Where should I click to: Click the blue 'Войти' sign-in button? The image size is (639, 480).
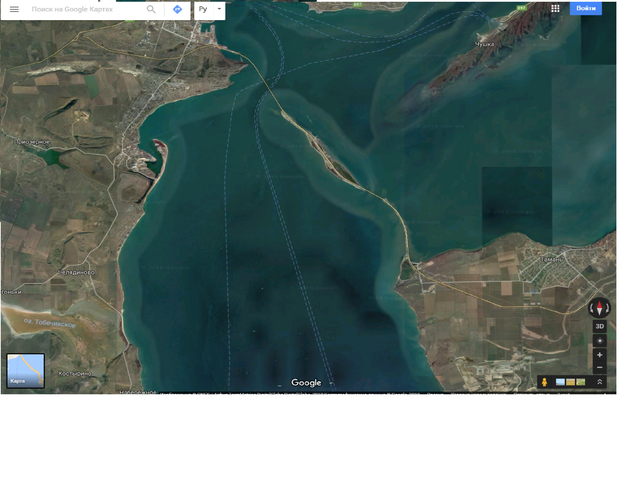tap(586, 8)
